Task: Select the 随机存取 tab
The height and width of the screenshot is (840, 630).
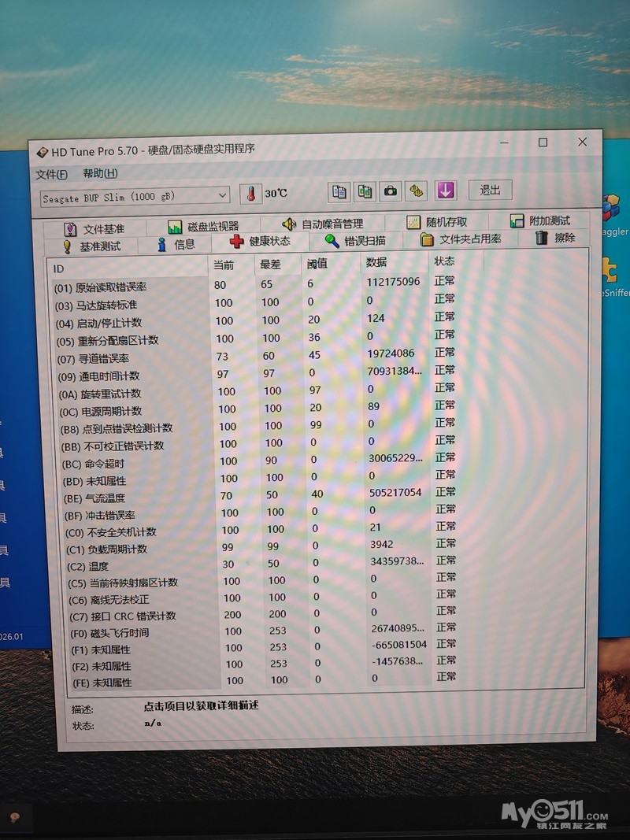Action: [437, 222]
